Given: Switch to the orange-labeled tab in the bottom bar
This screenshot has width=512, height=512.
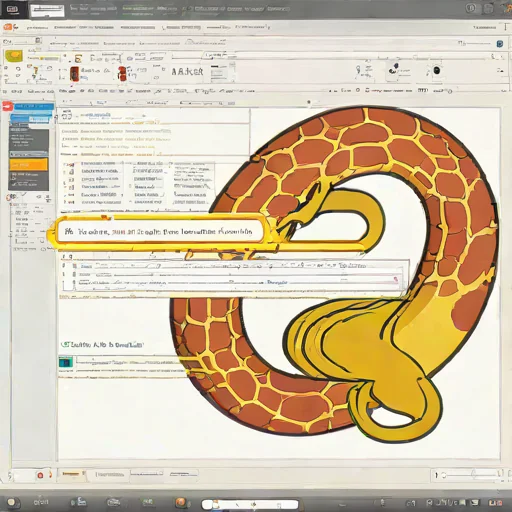Looking at the screenshot, I should 72,474.
